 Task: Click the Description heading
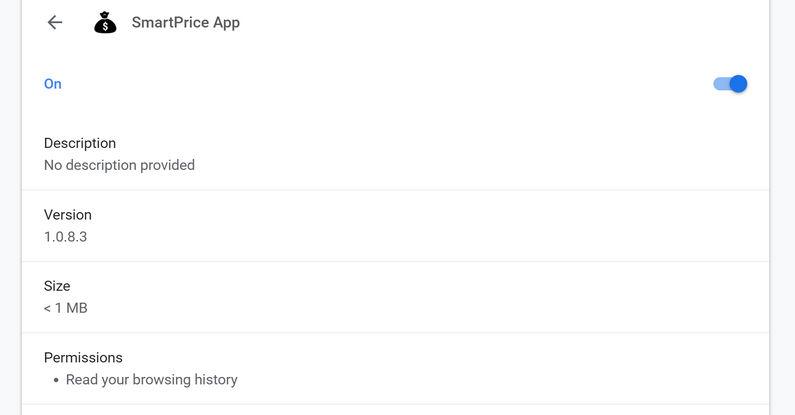80,143
